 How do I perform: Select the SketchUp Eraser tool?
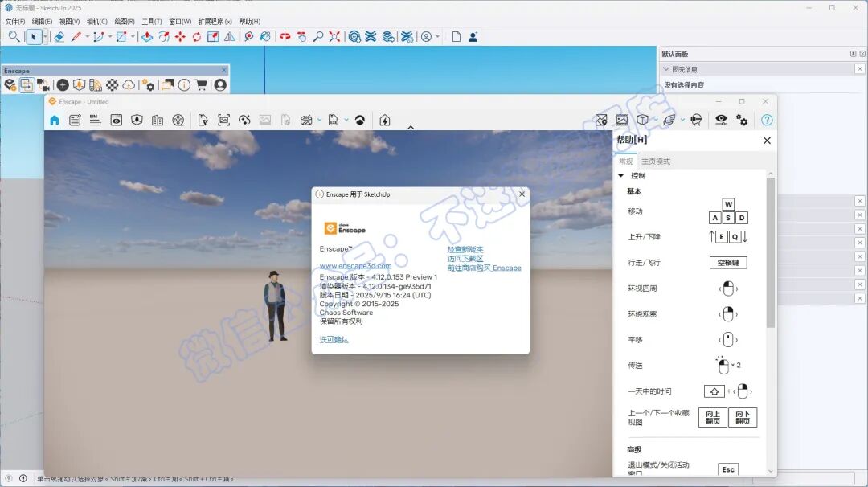click(59, 37)
